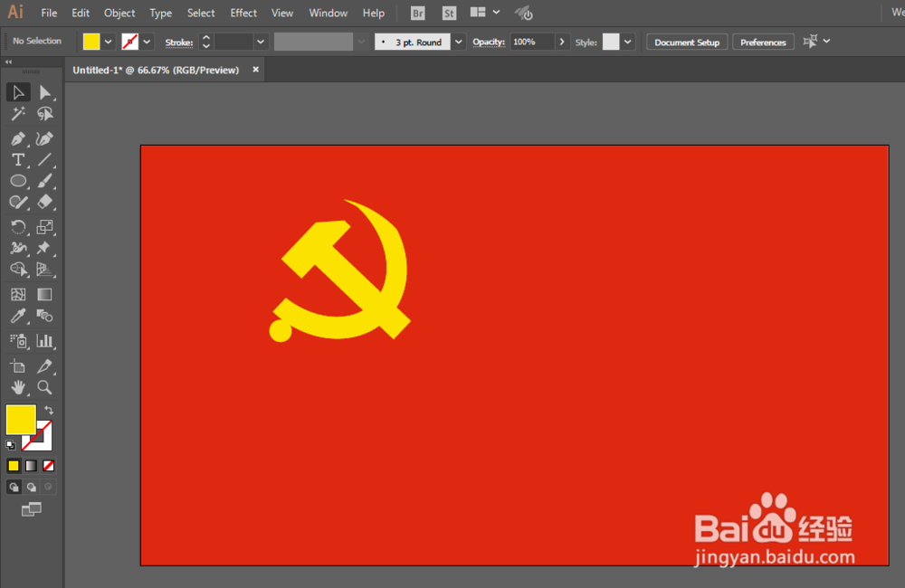Enable Draw Normal mode

pyautogui.click(x=14, y=487)
